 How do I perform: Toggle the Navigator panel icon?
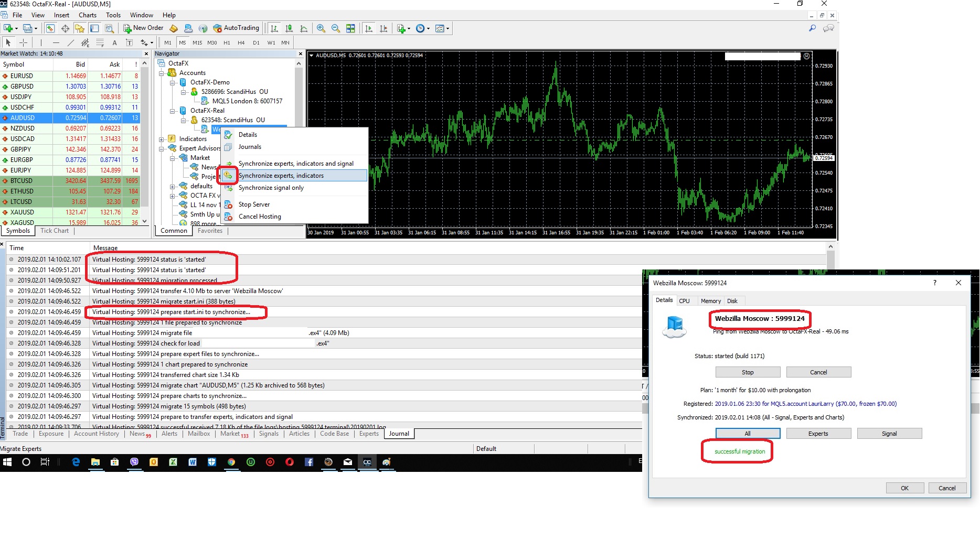[x=80, y=28]
